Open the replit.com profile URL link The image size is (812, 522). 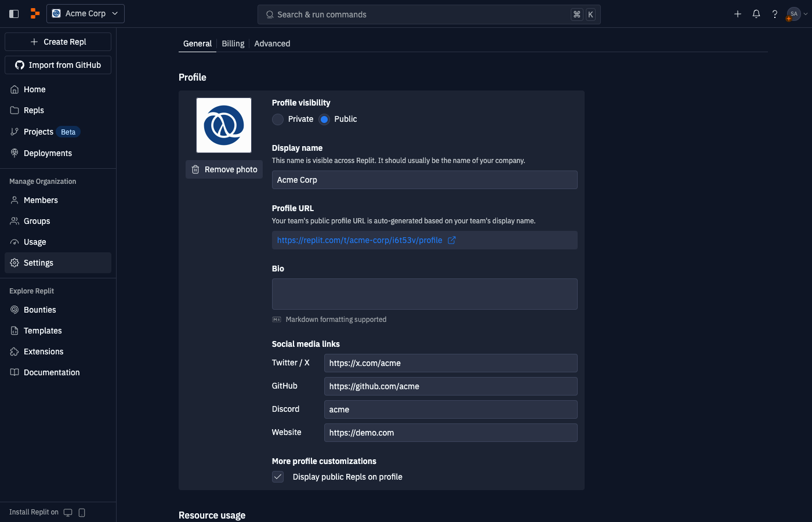[x=360, y=240]
